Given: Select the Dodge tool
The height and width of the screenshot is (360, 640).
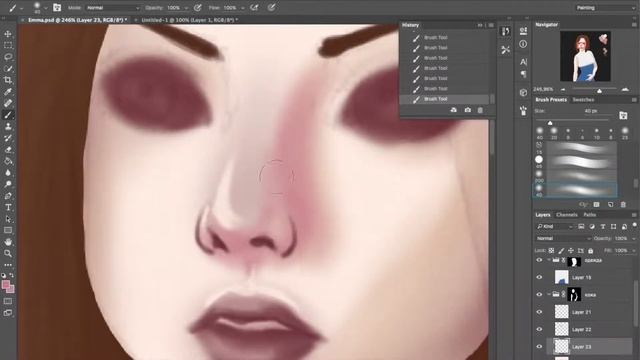Looking at the screenshot, I should click(x=8, y=184).
